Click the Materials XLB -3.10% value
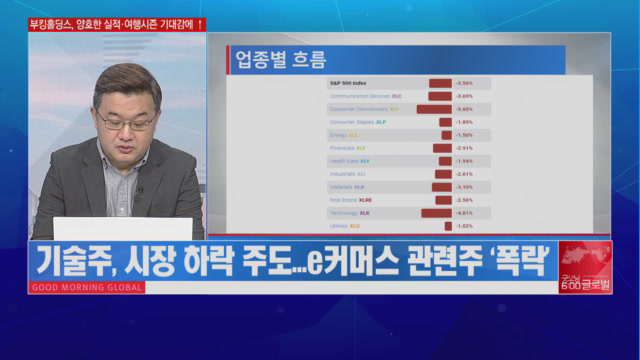Screen dimensions: 640x360 464,187
